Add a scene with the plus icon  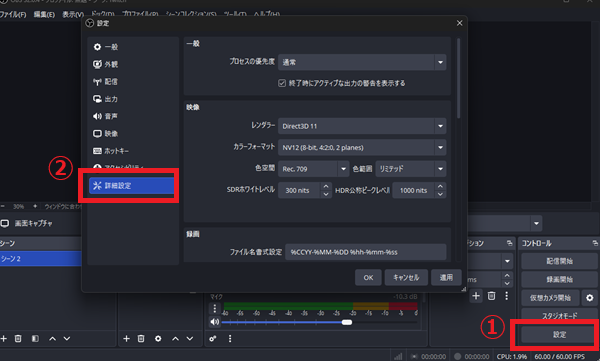pyautogui.click(x=4, y=339)
